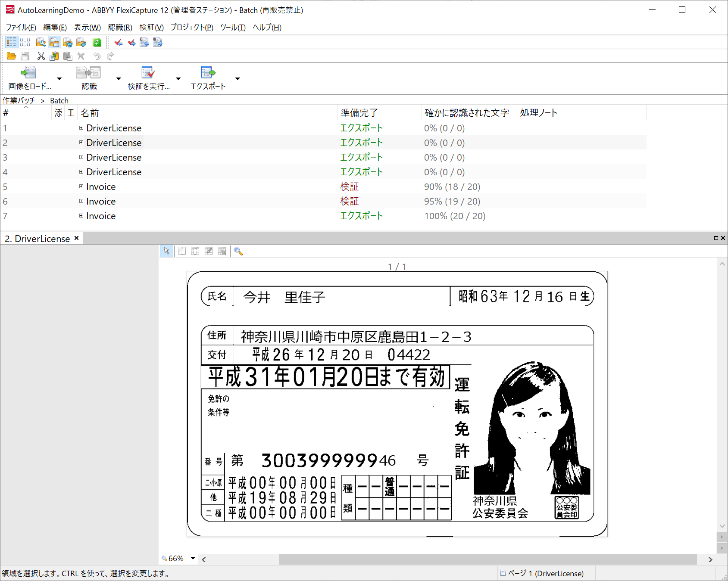Open the 表示 menu
728x581 pixels.
[87, 27]
